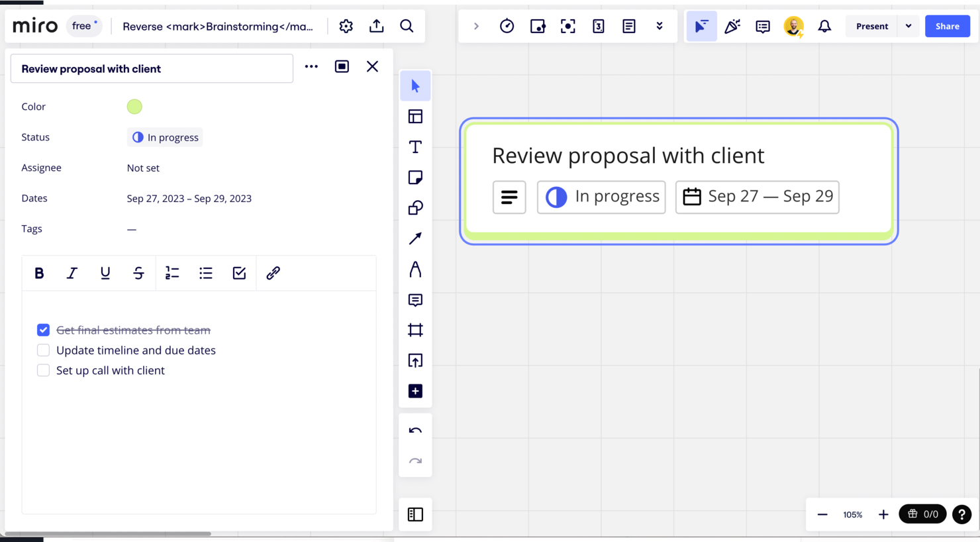Expand more apps double-chevron in top bar

click(660, 27)
